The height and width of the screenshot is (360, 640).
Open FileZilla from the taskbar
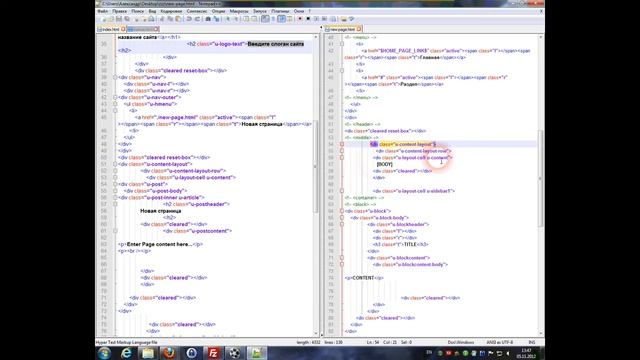tap(213, 353)
